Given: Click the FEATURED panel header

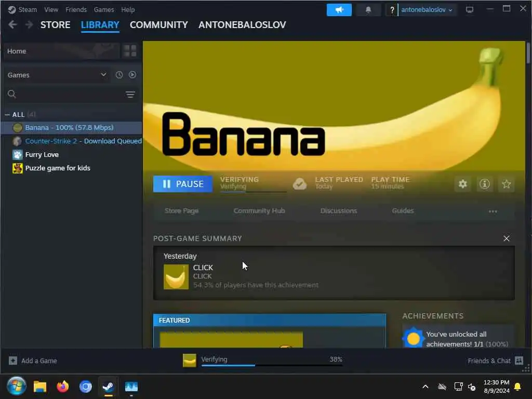Looking at the screenshot, I should point(270,320).
